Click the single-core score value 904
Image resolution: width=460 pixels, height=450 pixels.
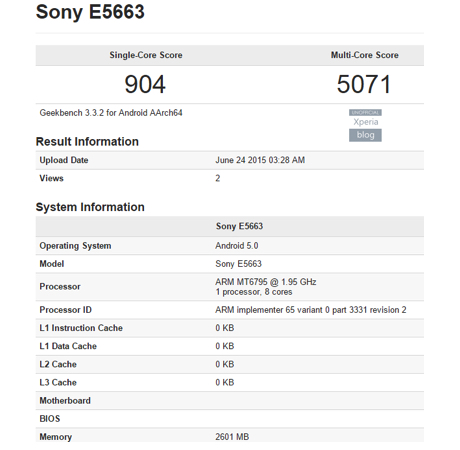click(x=145, y=84)
